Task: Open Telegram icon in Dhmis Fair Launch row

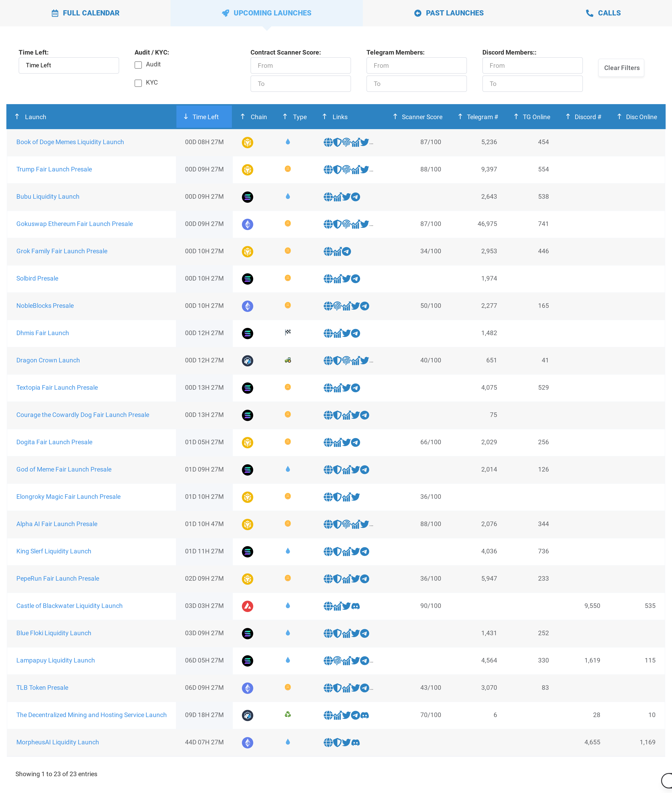Action: 355,333
